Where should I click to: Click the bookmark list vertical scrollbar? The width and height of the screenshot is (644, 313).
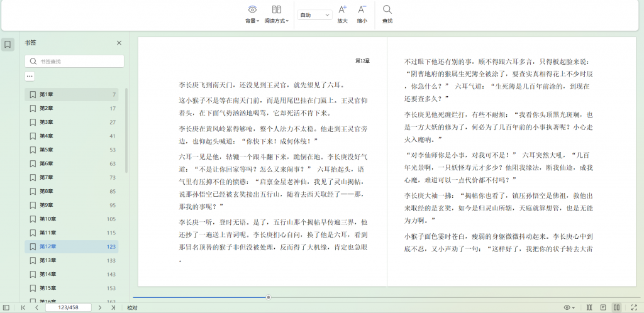(x=126, y=131)
